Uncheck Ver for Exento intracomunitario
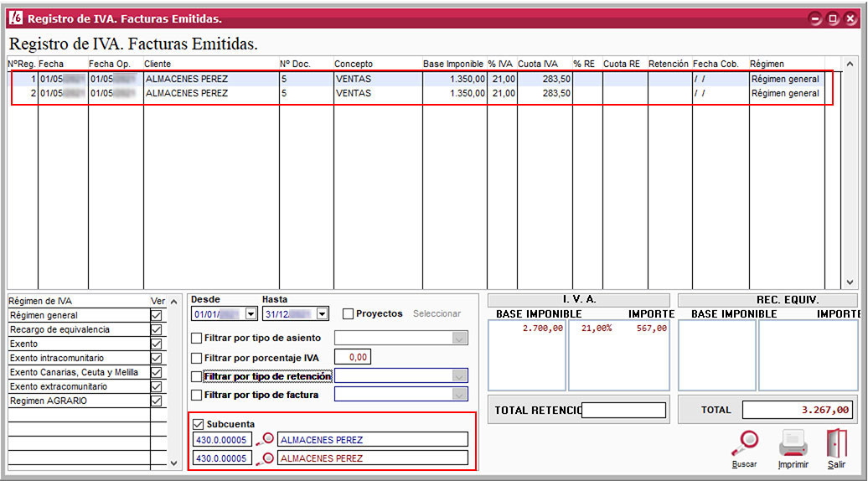The image size is (868, 481). [157, 358]
